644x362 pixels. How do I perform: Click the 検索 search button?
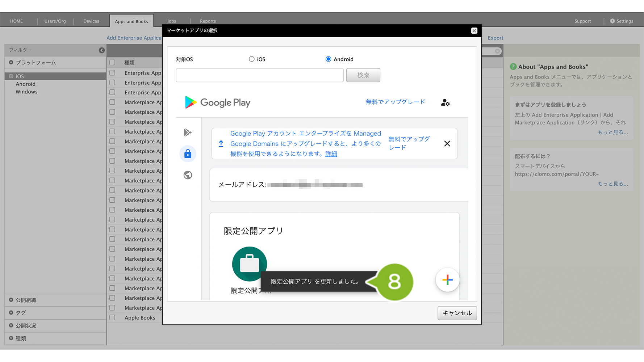point(363,75)
